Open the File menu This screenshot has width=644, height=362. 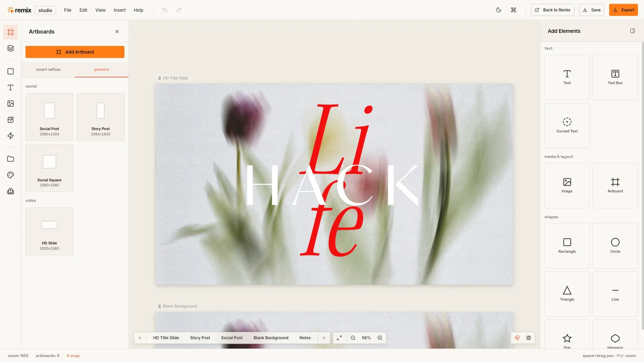[x=68, y=10]
